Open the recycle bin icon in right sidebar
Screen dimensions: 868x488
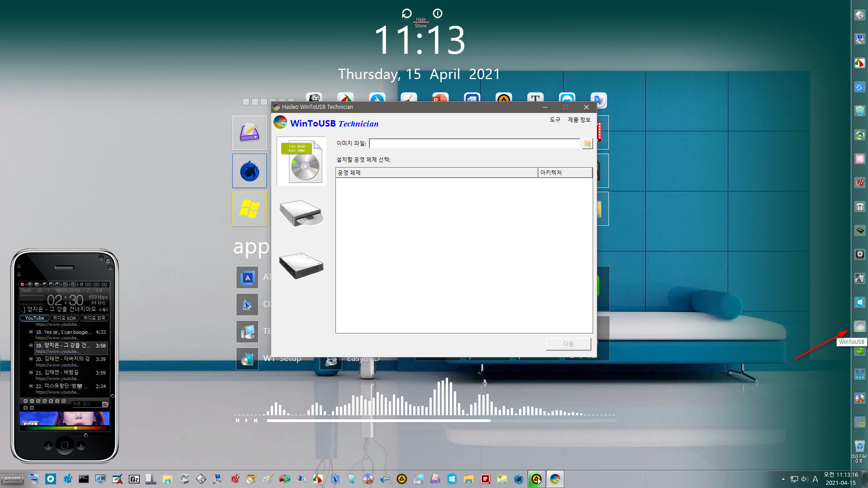pos(859,446)
